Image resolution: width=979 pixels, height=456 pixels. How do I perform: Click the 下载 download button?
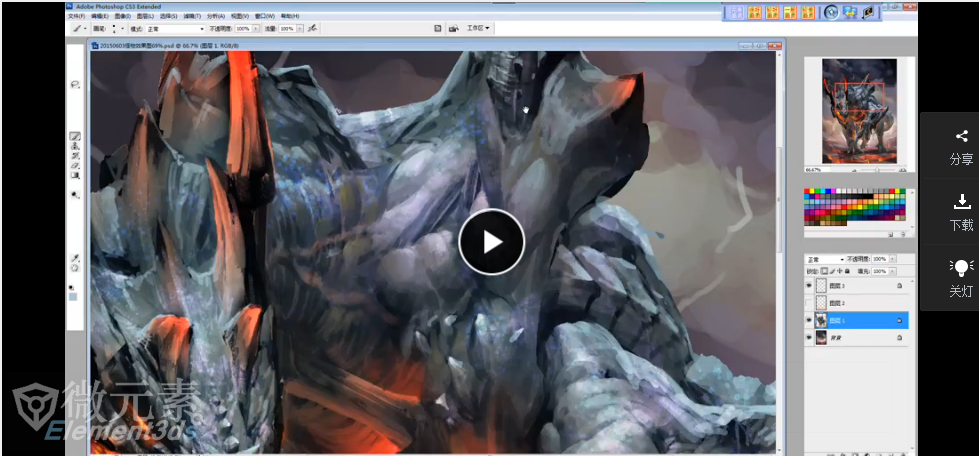pyautogui.click(x=961, y=212)
